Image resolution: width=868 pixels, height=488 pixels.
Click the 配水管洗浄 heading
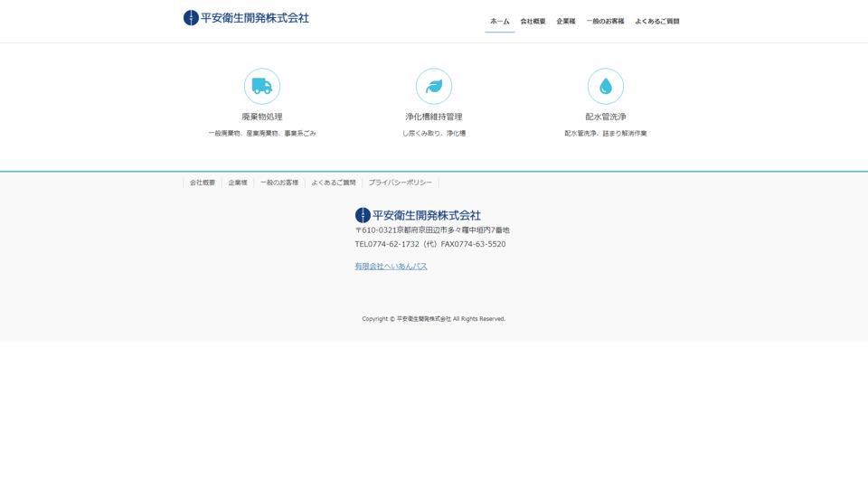pyautogui.click(x=606, y=117)
